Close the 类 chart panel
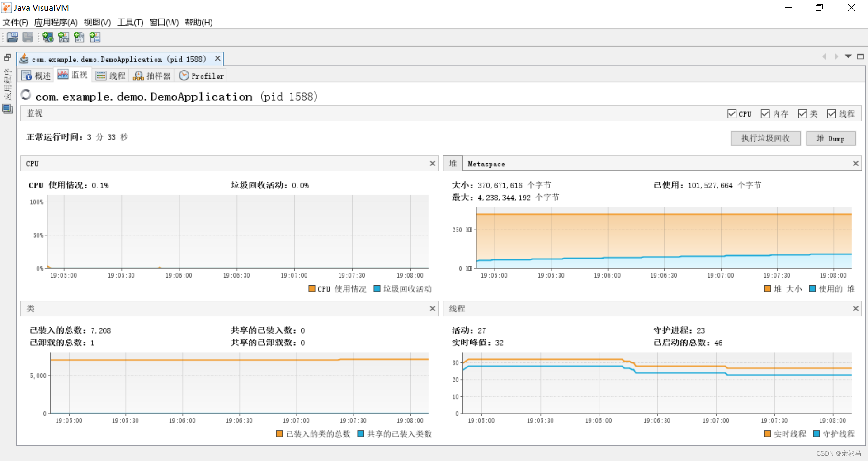The width and height of the screenshot is (868, 461). (x=433, y=309)
